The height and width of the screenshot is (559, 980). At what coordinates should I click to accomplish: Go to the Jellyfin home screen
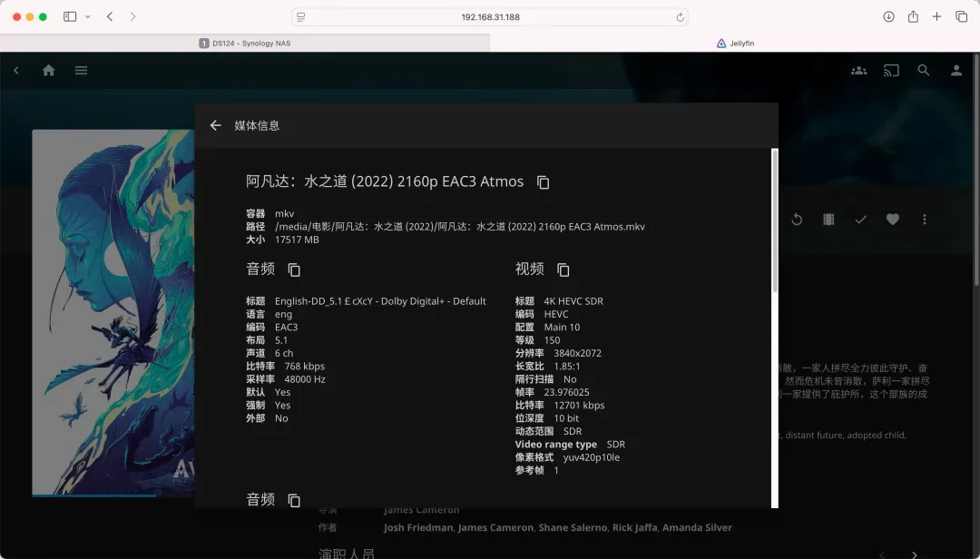49,70
